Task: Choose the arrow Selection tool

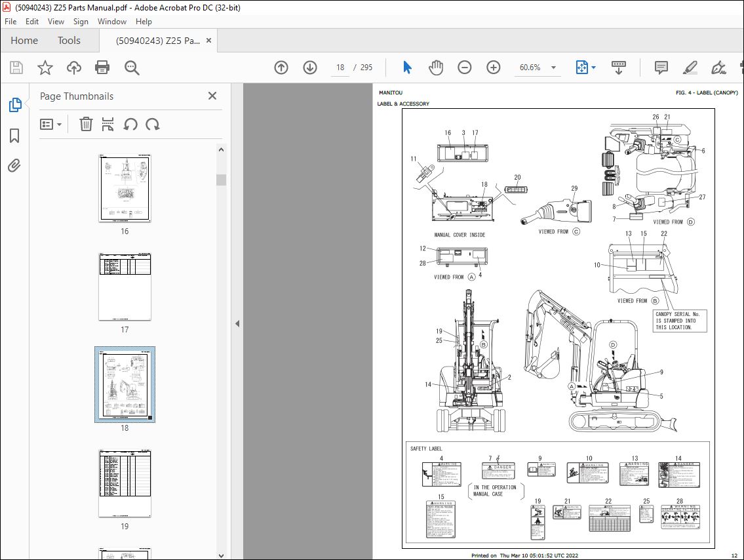Action: click(x=407, y=68)
